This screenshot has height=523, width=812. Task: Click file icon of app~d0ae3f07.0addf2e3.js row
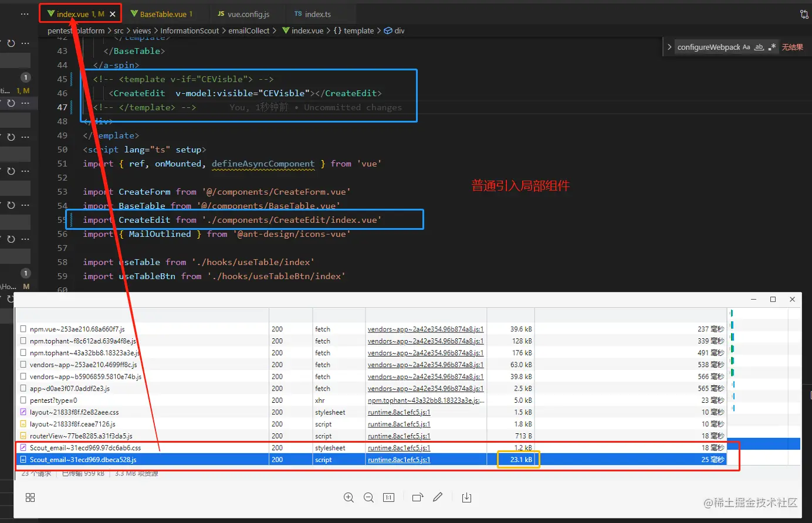click(x=23, y=388)
